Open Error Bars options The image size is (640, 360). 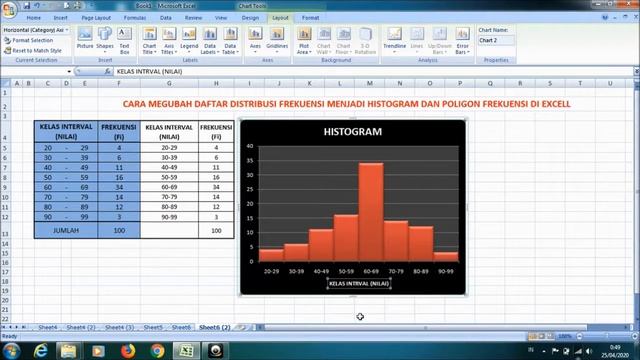tap(462, 40)
